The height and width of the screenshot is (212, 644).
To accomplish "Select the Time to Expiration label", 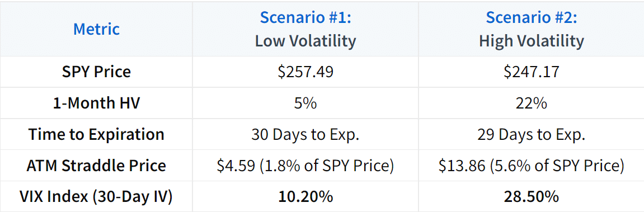I will coord(97,134).
